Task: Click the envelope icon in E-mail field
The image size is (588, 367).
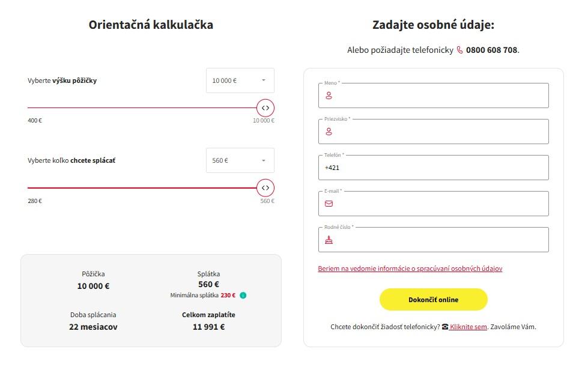Action: (x=329, y=204)
